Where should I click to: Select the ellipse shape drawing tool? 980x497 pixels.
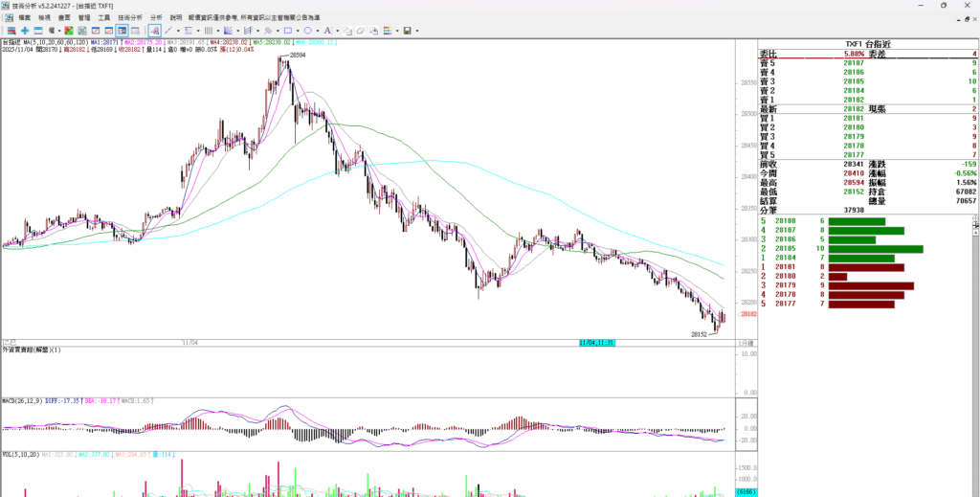(x=307, y=31)
